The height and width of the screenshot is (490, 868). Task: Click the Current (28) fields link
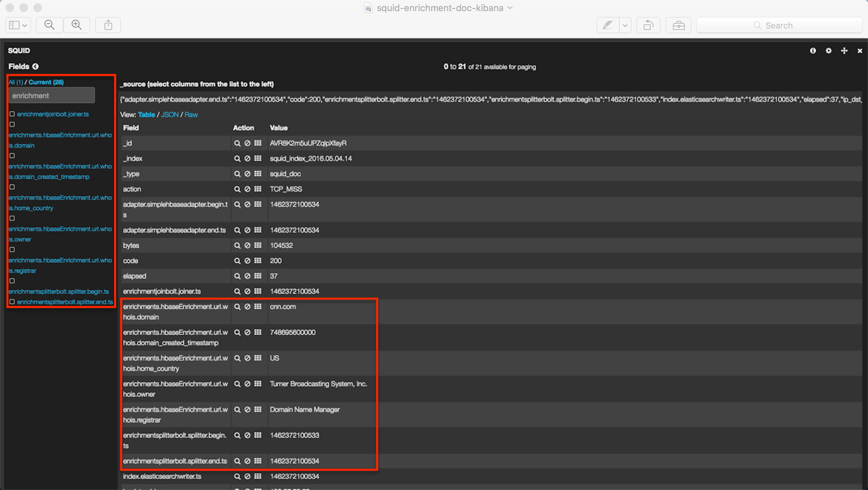pos(46,82)
